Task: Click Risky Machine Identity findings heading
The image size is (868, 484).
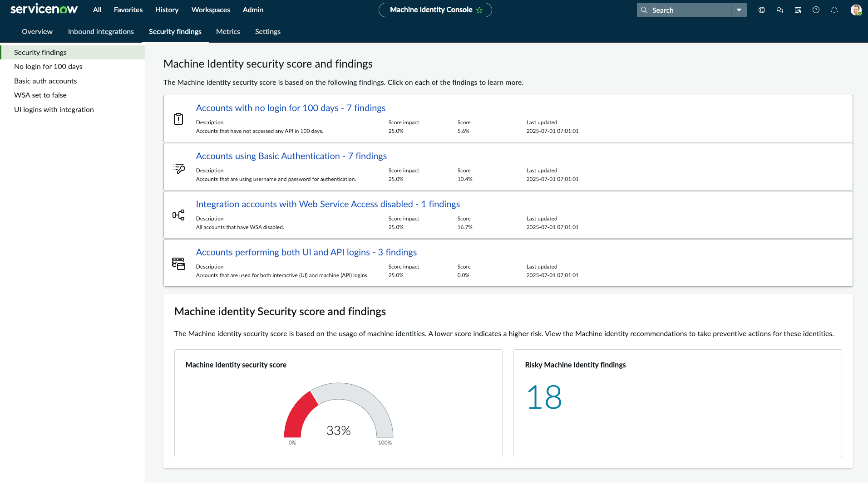Action: pyautogui.click(x=575, y=365)
